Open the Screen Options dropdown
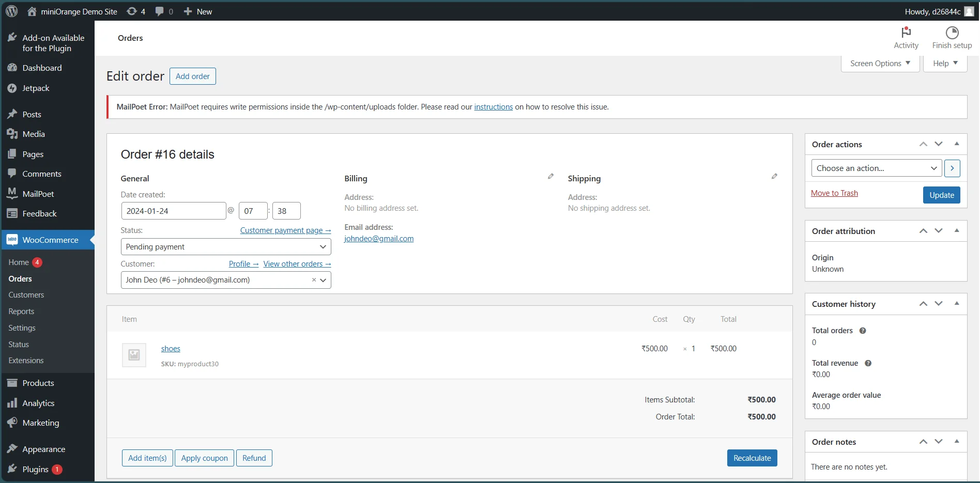Viewport: 980px width, 483px height. (879, 63)
